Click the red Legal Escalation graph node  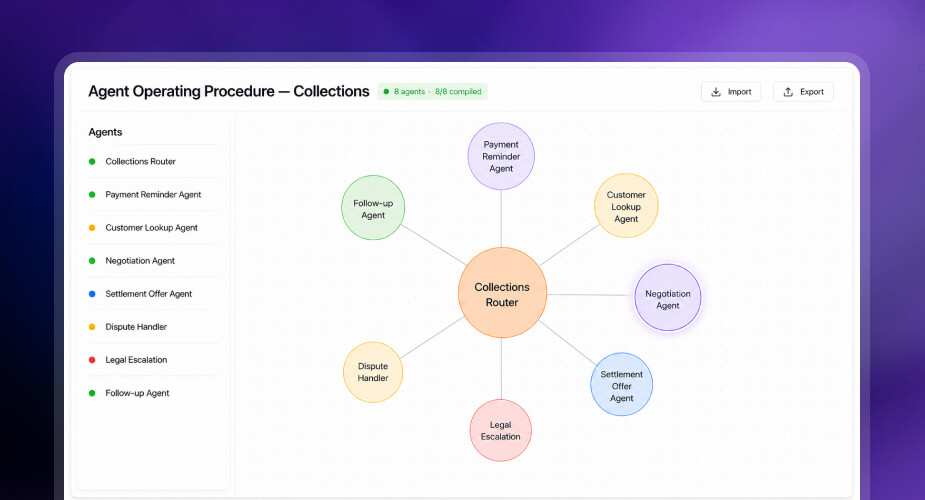500,430
